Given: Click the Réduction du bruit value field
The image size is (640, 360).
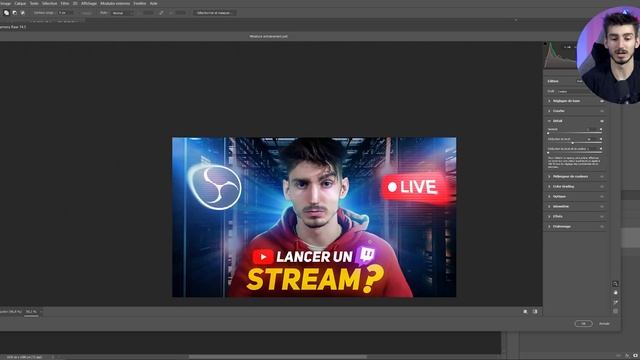Looking at the screenshot, I should [x=591, y=139].
